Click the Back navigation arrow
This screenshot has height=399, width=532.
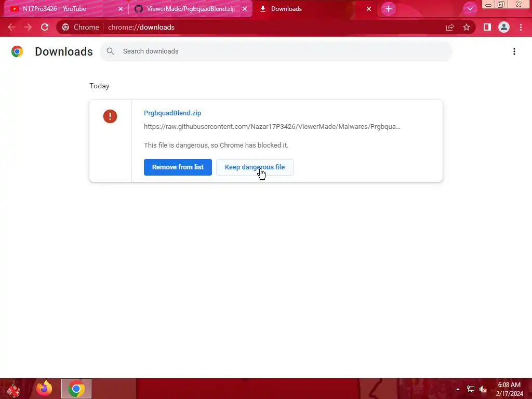11,27
